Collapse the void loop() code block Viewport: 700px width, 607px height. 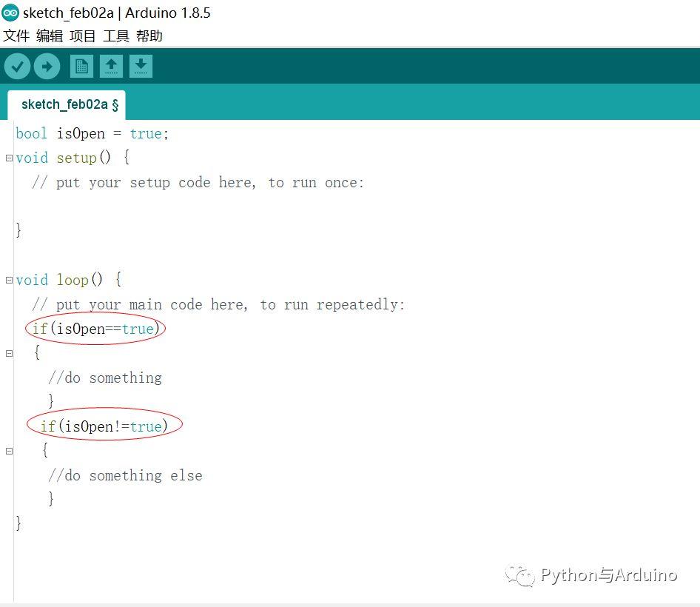tap(9, 280)
